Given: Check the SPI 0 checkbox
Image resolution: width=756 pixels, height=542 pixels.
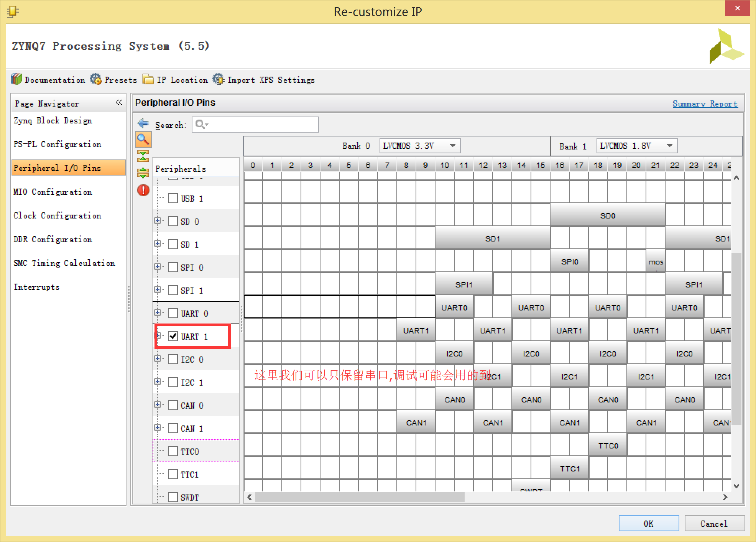Looking at the screenshot, I should [x=173, y=267].
